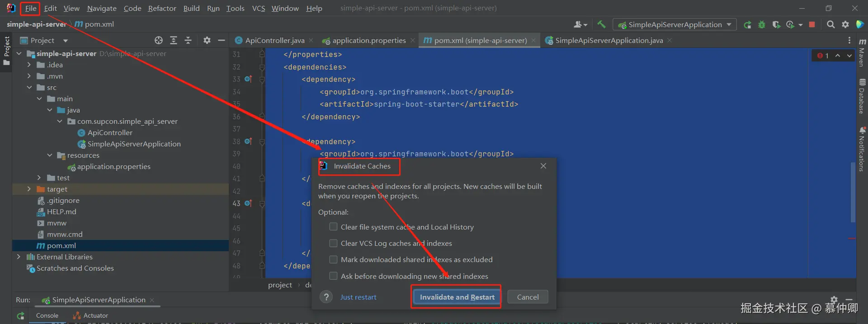Viewport: 868px width, 324px height.
Task: Select Scratches and Consoles node
Action: (x=75, y=268)
